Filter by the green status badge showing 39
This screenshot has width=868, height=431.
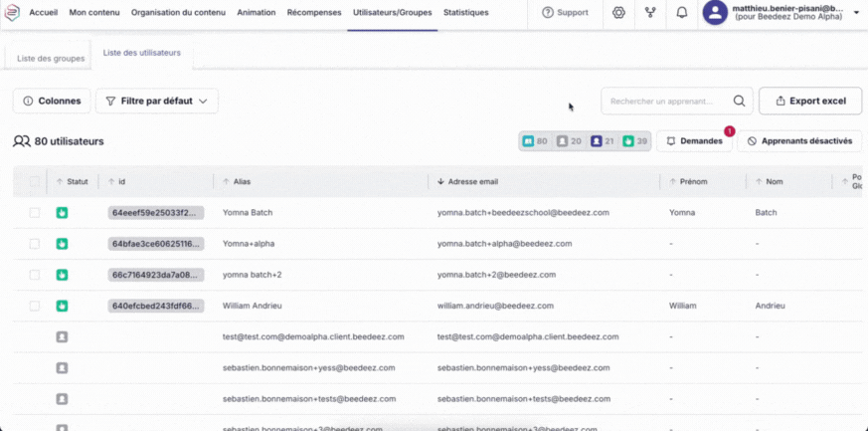[x=634, y=141]
